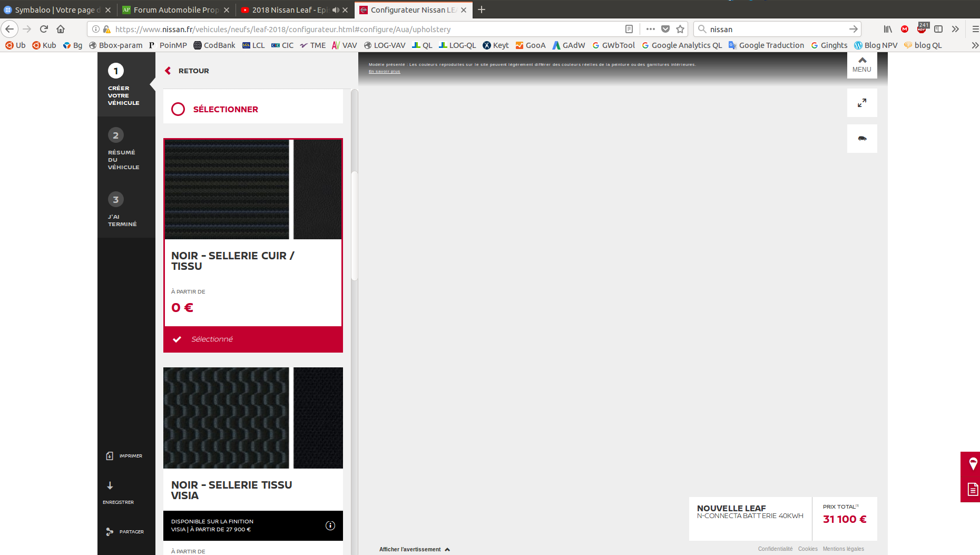The width and height of the screenshot is (980, 555).
Task: Open Google Analytics QL bookmark
Action: [x=682, y=45]
